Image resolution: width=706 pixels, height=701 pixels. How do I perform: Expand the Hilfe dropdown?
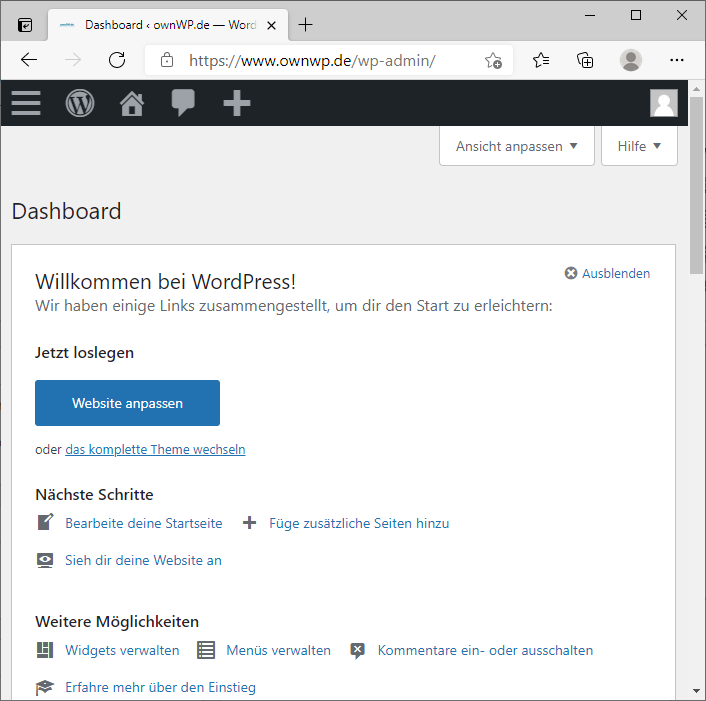tap(639, 146)
